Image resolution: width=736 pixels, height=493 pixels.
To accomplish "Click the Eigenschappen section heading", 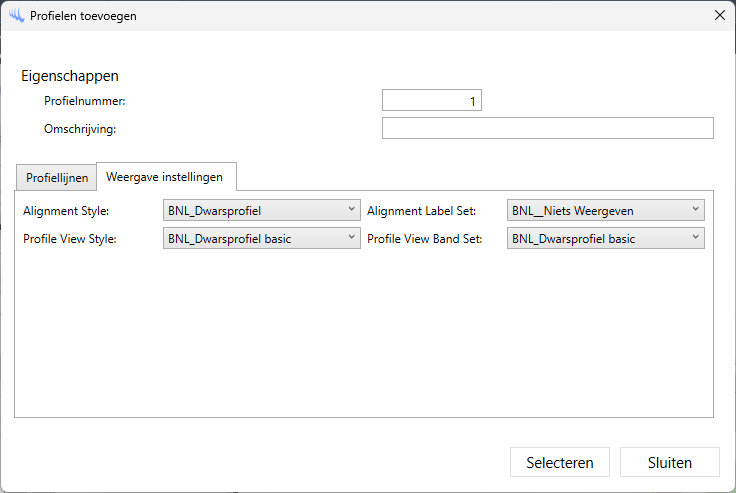I will click(70, 76).
